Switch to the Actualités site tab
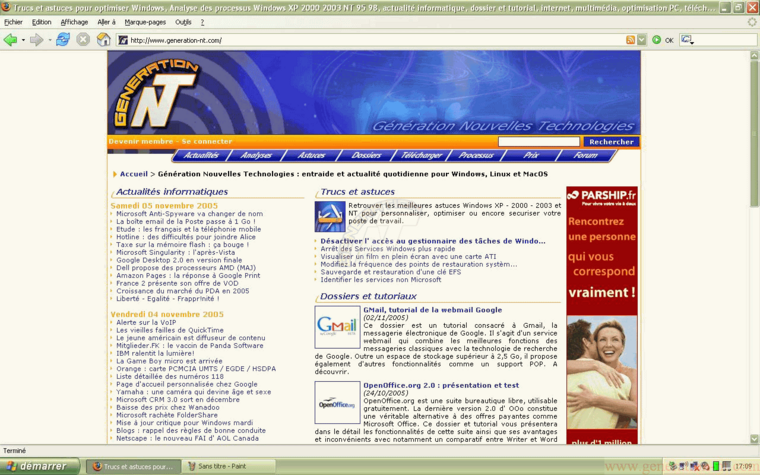 (201, 155)
